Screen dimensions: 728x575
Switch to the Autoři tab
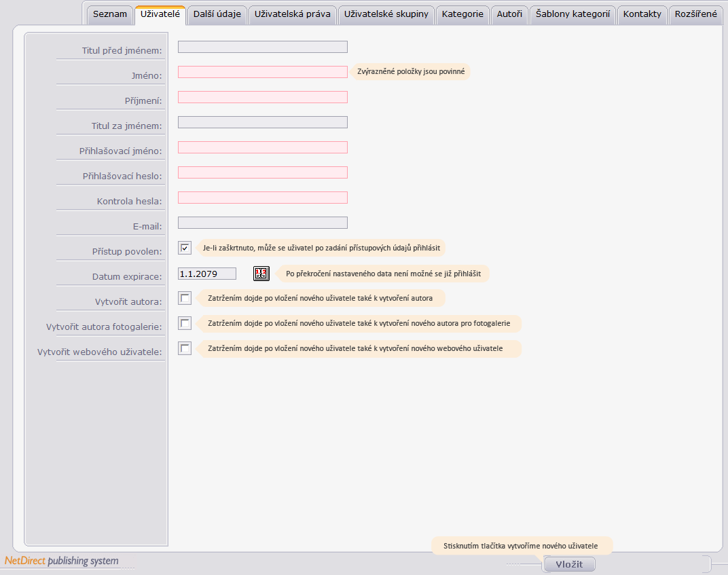(x=509, y=14)
